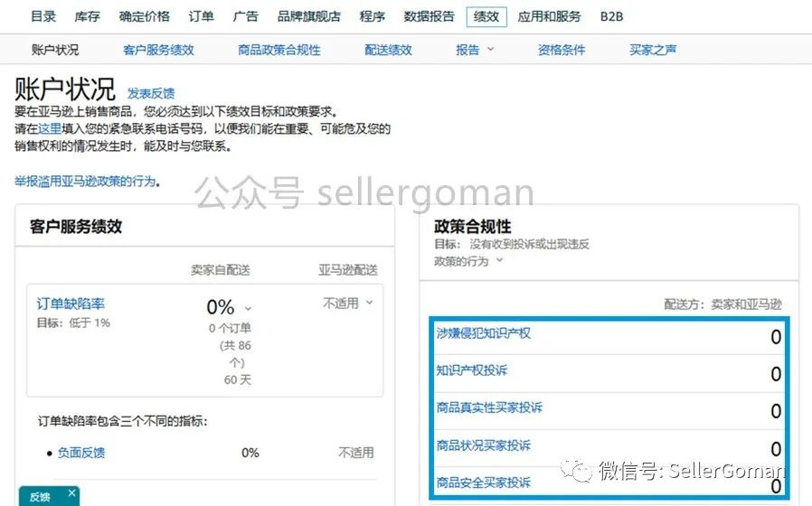Follow the 这里 emergency contact link
812x506 pixels.
coord(50,129)
